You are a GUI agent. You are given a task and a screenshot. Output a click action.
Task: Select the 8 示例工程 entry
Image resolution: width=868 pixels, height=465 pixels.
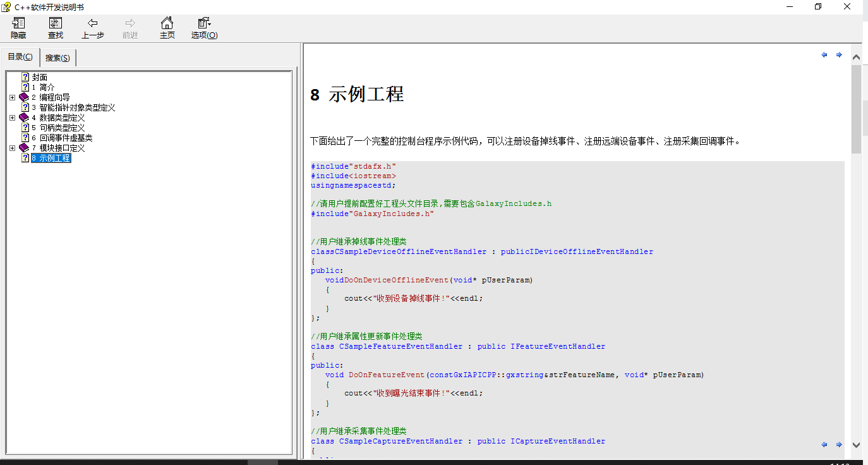51,158
